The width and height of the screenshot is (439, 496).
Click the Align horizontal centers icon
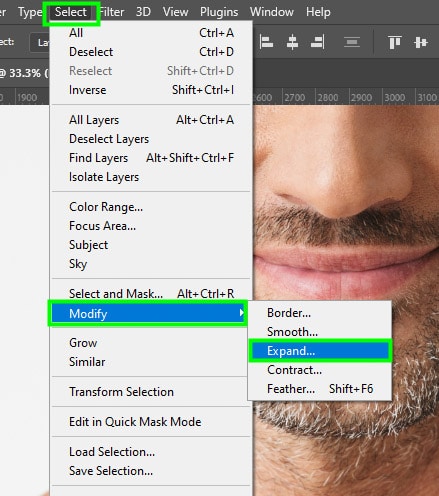292,42
